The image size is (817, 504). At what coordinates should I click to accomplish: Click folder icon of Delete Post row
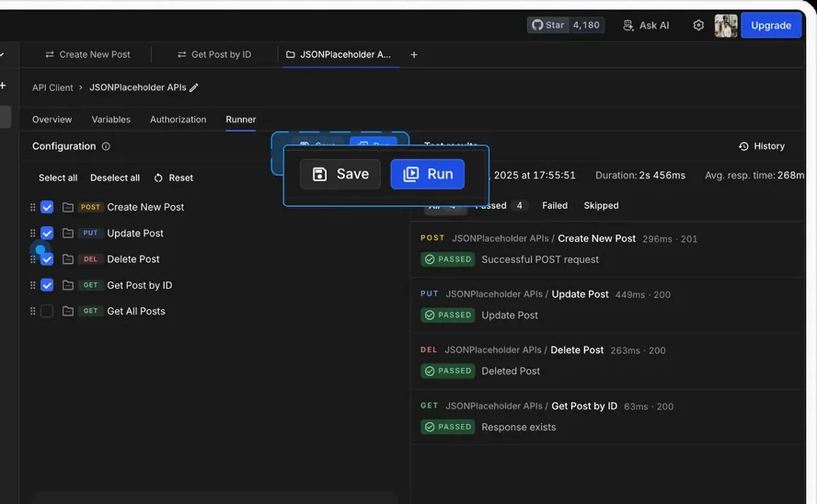point(67,259)
